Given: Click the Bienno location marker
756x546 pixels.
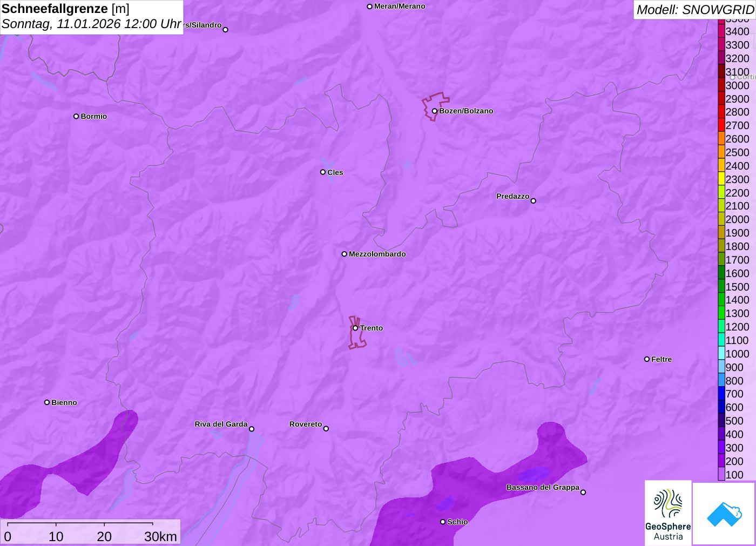Looking at the screenshot, I should [47, 402].
